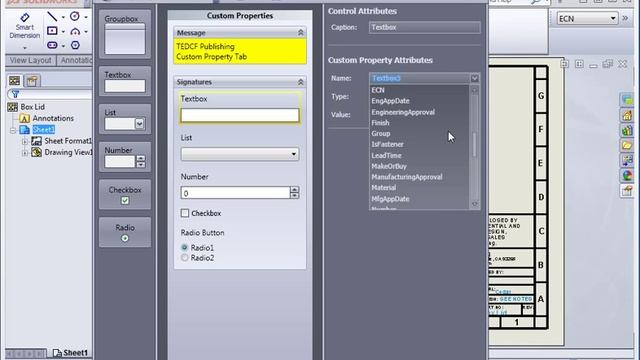Select the Smart Dimension tool
The image size is (640, 360).
tap(24, 27)
